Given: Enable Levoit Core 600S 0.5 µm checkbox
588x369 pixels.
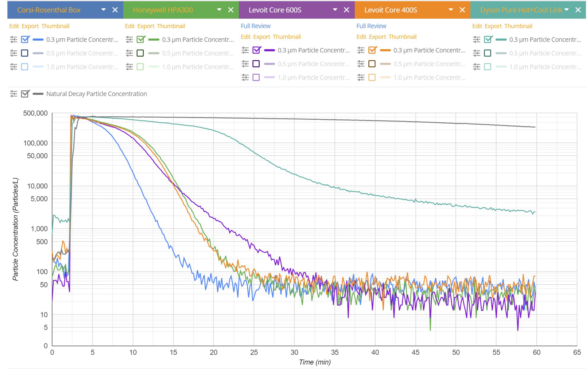Looking at the screenshot, I should tap(256, 64).
